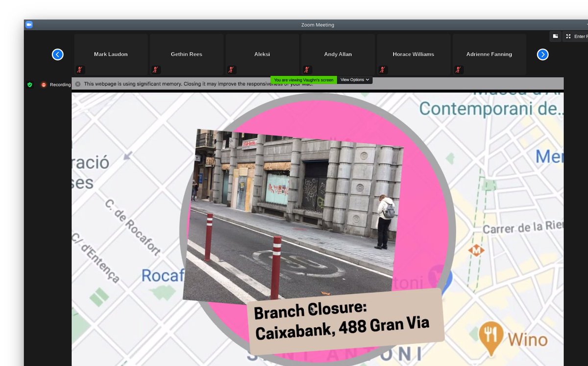Click the green encryption shield icon

click(30, 84)
